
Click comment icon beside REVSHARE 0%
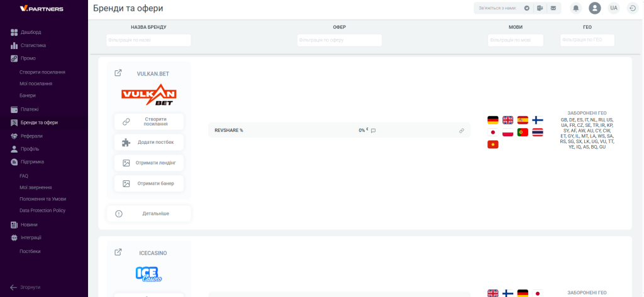coord(373,131)
